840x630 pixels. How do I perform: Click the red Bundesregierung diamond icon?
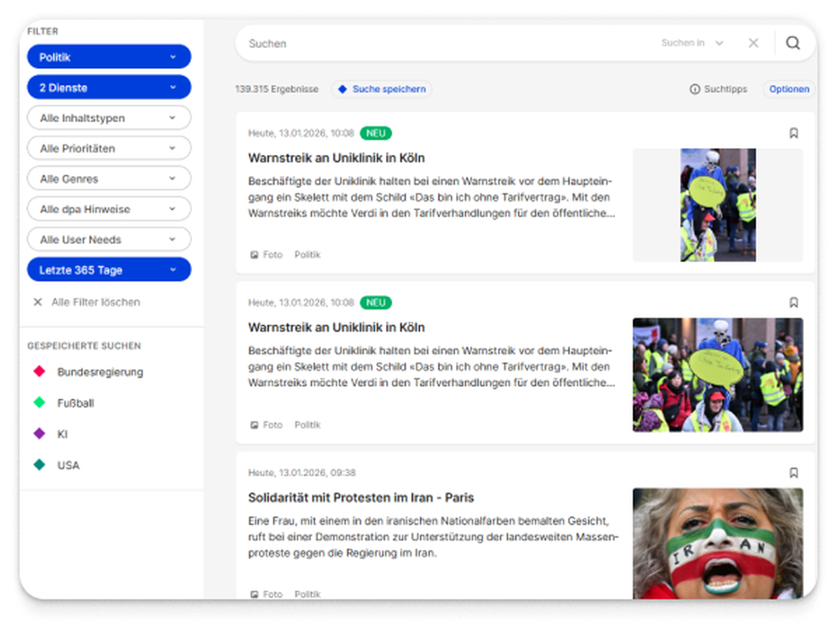[40, 371]
